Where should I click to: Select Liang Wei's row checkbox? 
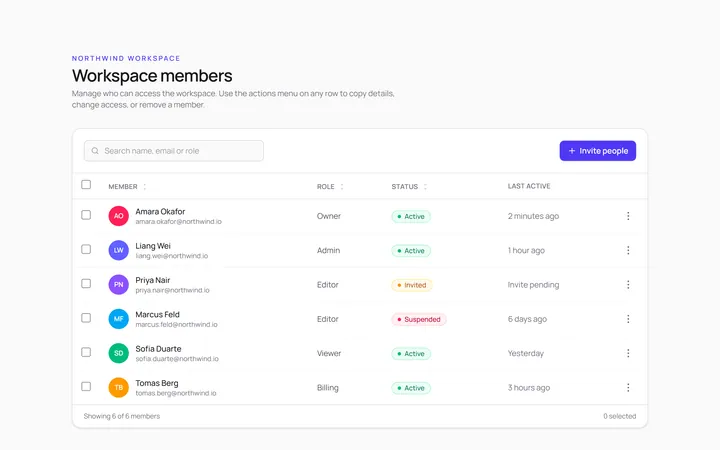[86, 249]
